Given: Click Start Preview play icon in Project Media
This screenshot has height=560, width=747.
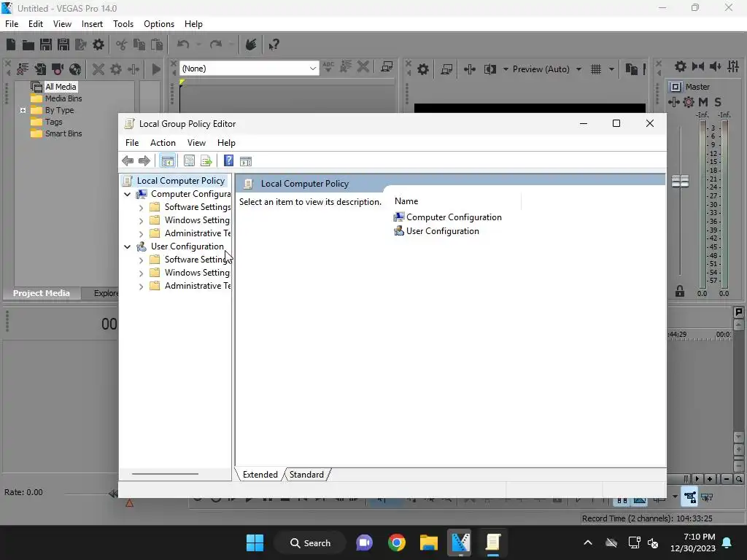Looking at the screenshot, I should coord(156,69).
